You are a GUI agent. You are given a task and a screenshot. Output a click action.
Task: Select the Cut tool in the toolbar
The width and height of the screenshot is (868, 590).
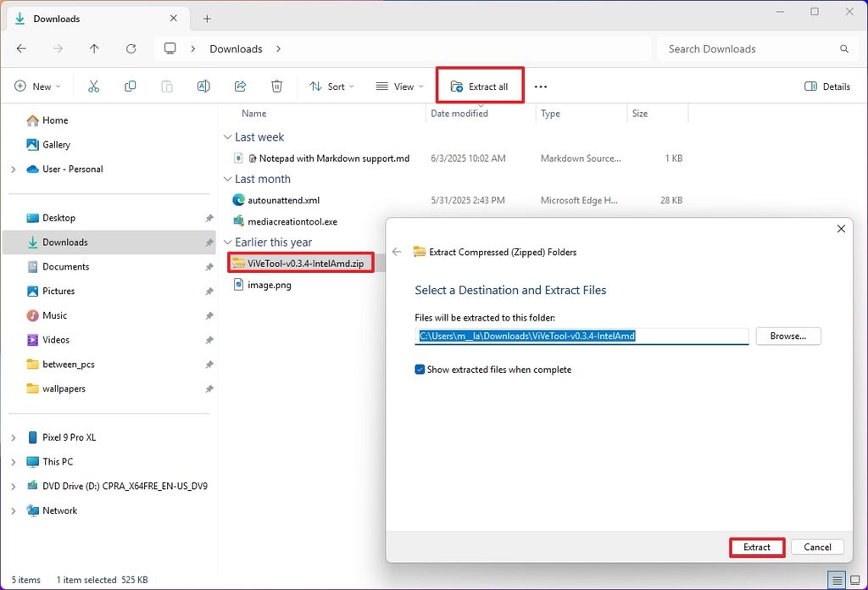click(93, 86)
